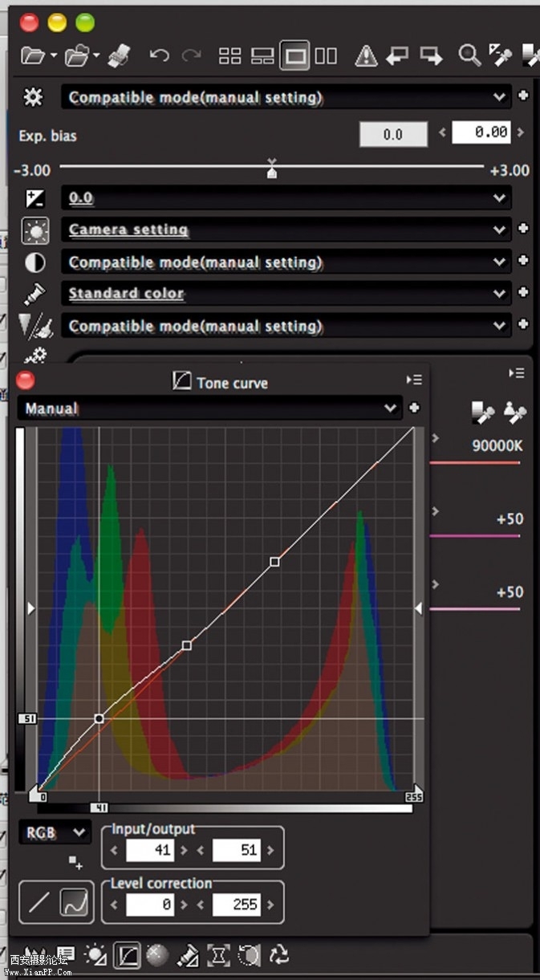Select the side-by-side compare view icon
Screen dimensions: 540x980
tap(326, 55)
